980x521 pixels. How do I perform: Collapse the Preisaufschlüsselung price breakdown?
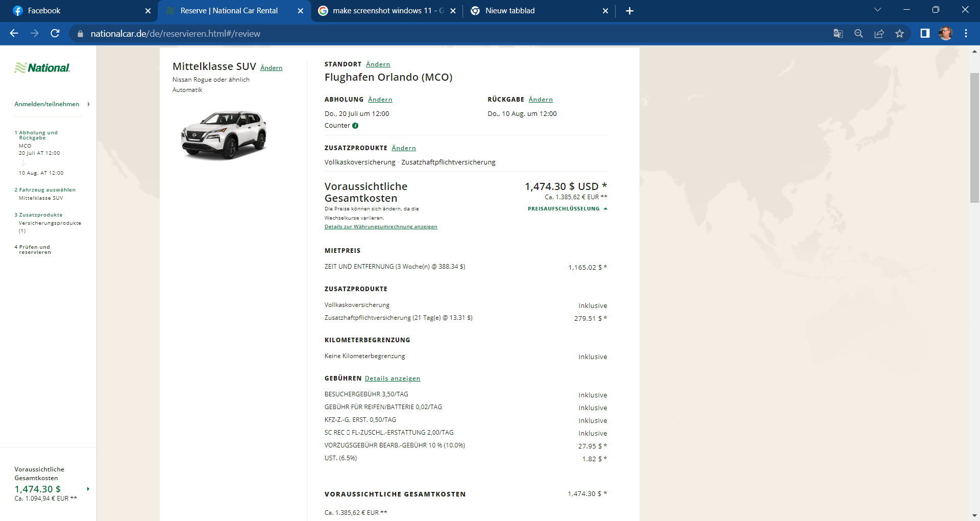click(x=567, y=209)
